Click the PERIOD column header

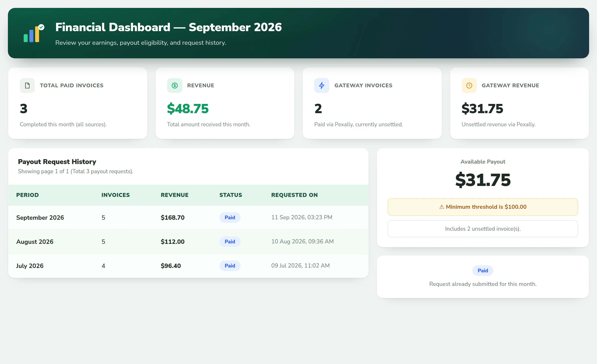tap(27, 195)
